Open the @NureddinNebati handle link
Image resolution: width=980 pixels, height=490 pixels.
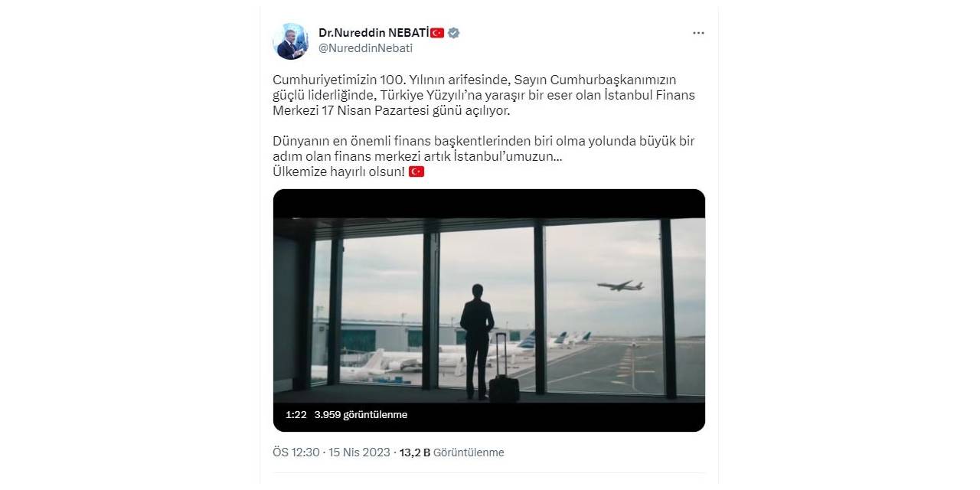365,47
